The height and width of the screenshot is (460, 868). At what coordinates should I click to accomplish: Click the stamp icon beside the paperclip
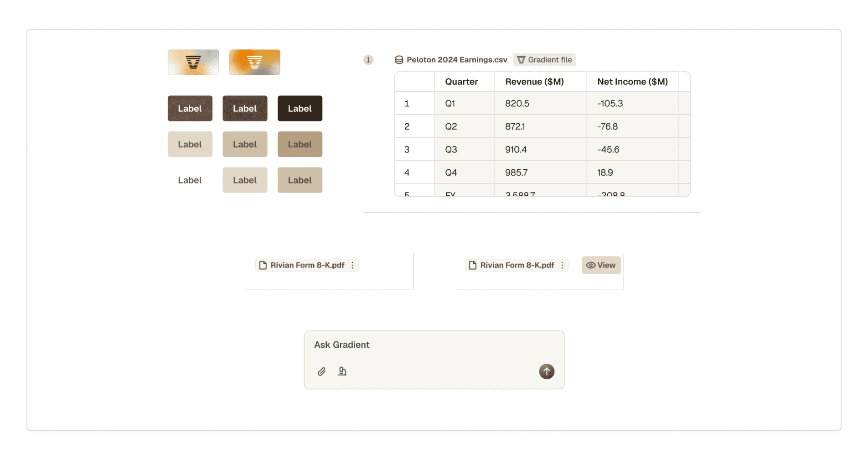[342, 371]
